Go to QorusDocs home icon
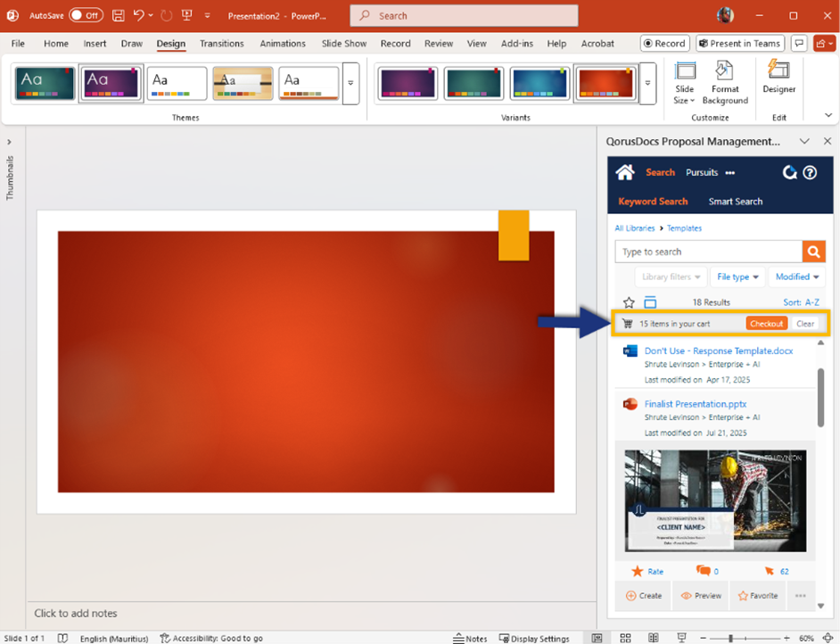The height and width of the screenshot is (644, 840). (x=624, y=172)
